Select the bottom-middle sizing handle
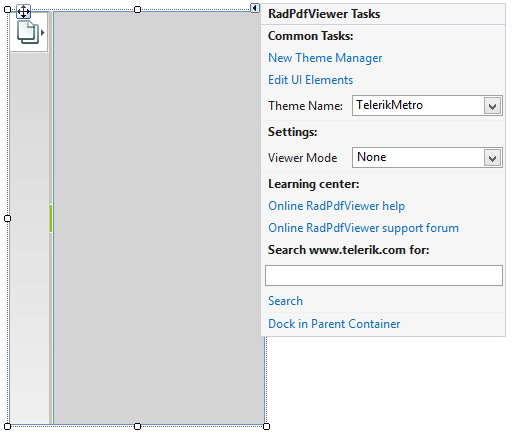The height and width of the screenshot is (435, 512). coord(137,426)
